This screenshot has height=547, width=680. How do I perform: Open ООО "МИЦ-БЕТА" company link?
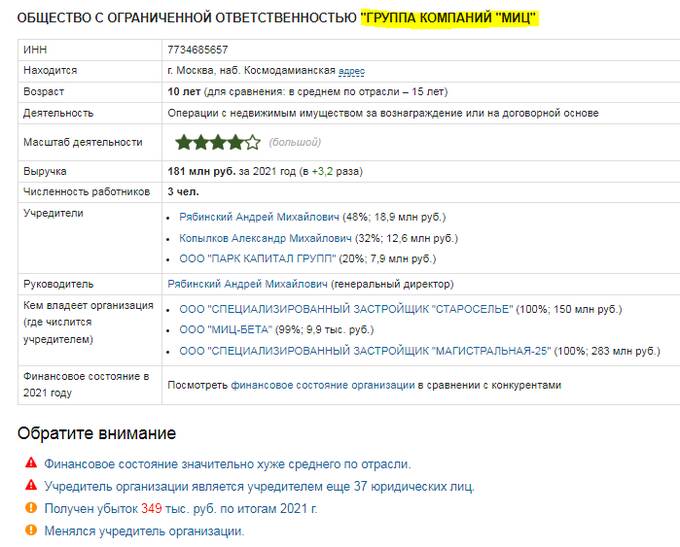coord(226,330)
